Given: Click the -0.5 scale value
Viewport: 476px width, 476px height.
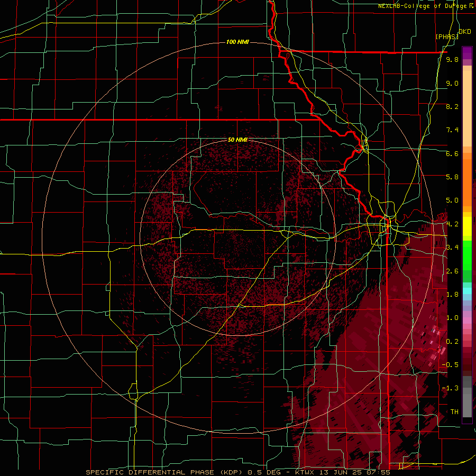Looking at the screenshot, I should pos(450,364).
